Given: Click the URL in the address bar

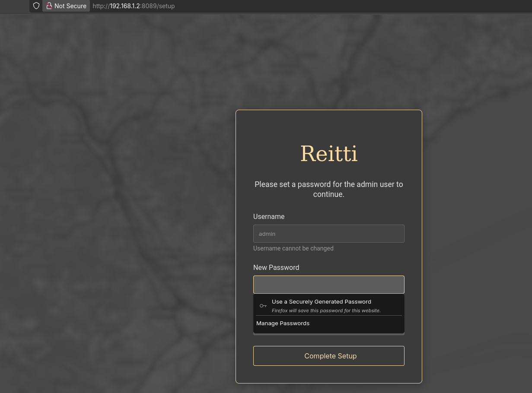Looking at the screenshot, I should [x=134, y=6].
